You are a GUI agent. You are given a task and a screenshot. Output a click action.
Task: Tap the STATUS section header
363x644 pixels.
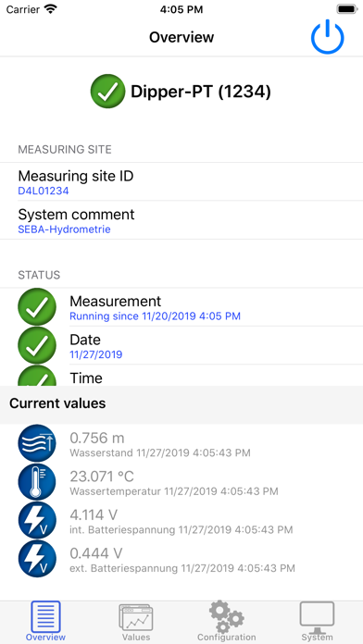coord(39,275)
